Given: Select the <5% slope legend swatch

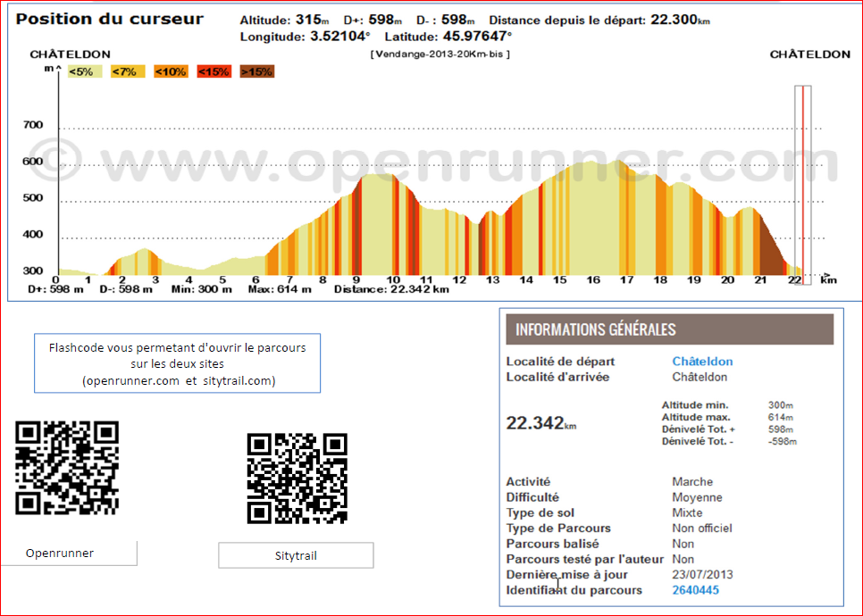Looking at the screenshot, I should [83, 71].
